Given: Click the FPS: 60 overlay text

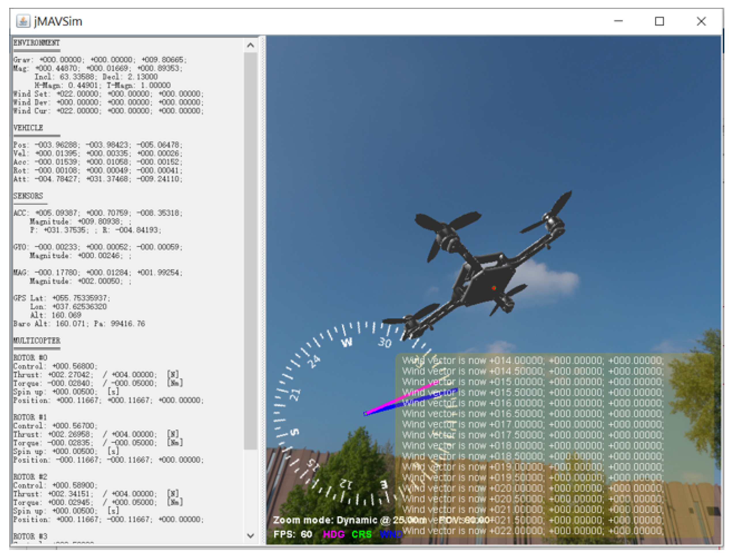Looking at the screenshot, I should pos(293,534).
